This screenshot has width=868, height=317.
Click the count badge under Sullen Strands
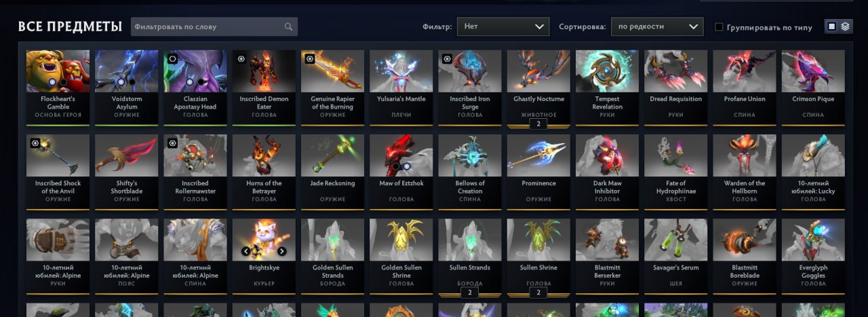coord(470,293)
